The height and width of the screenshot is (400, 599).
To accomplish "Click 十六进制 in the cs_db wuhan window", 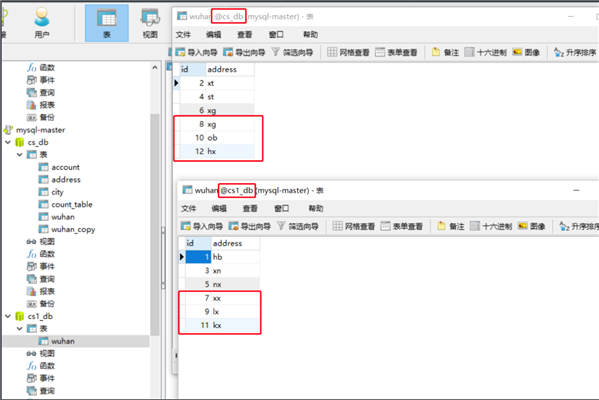I will pyautogui.click(x=486, y=52).
